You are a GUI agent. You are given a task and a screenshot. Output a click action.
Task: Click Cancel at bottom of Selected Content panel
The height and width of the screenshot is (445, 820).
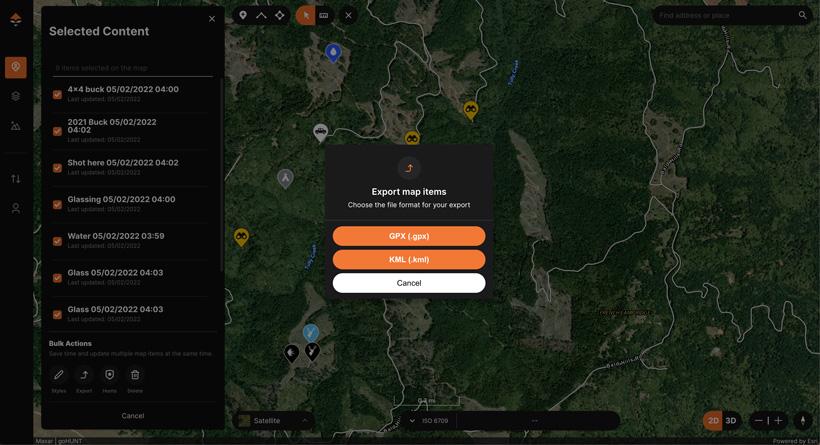tap(132, 416)
